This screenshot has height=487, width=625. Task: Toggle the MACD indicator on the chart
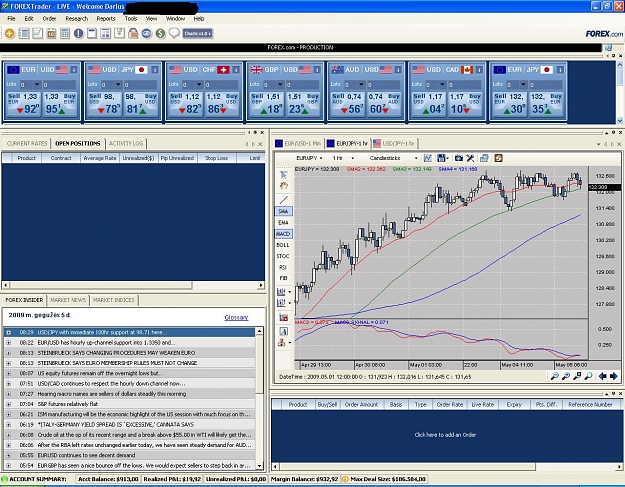coord(283,234)
